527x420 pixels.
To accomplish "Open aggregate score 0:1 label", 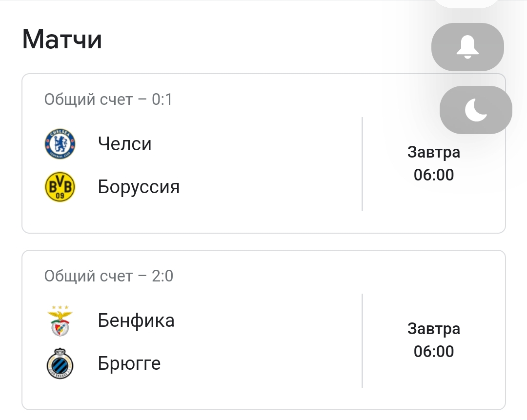I will point(108,100).
